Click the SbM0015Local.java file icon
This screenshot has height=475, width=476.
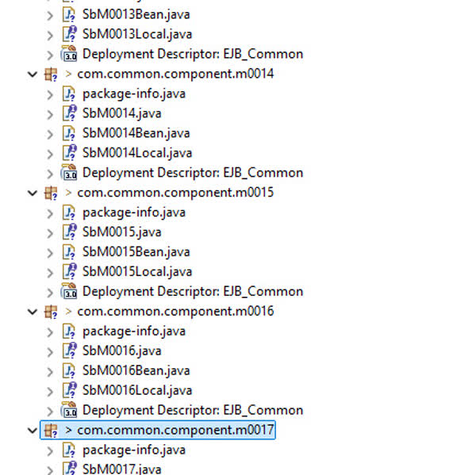pyautogui.click(x=69, y=272)
